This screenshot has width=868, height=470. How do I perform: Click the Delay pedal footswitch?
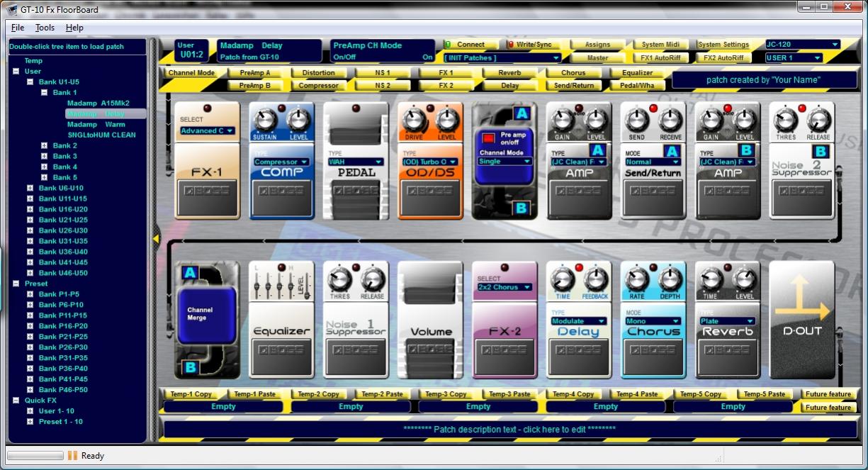click(x=579, y=355)
